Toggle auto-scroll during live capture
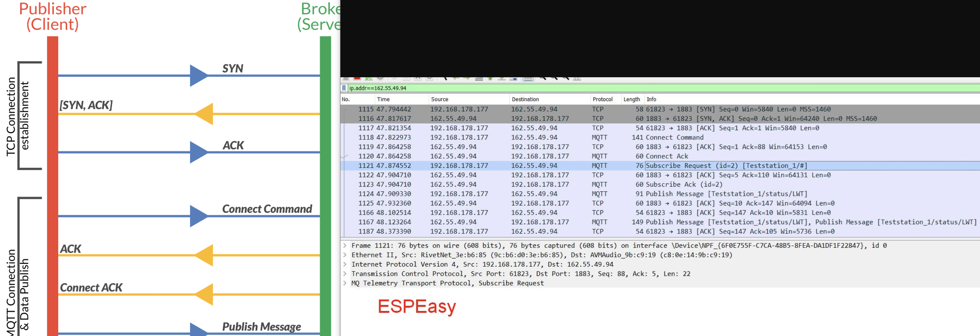Screen dimensions: 980x336 coord(514,79)
